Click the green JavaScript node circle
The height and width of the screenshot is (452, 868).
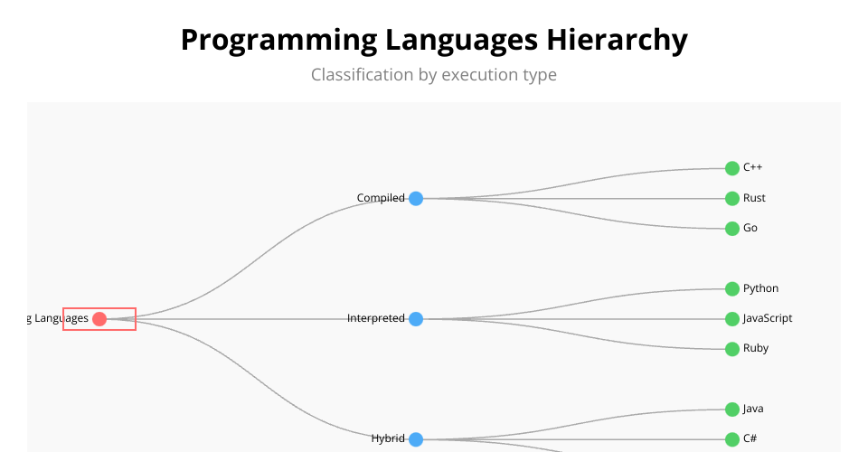point(732,319)
